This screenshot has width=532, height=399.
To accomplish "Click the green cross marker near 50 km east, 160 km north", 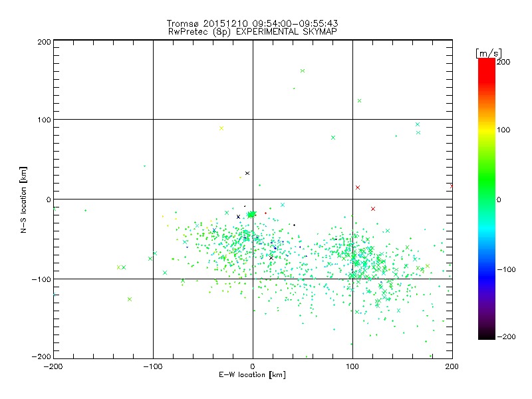I will coord(303,71).
